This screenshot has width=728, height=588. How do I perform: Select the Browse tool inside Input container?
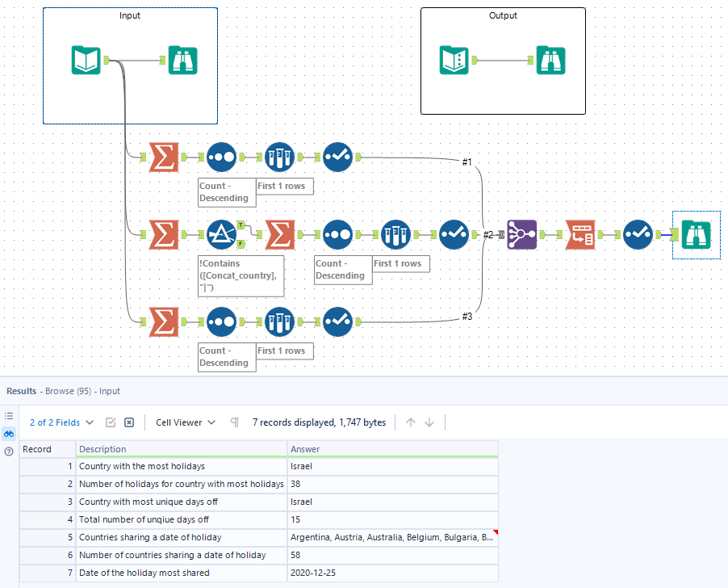click(x=182, y=60)
